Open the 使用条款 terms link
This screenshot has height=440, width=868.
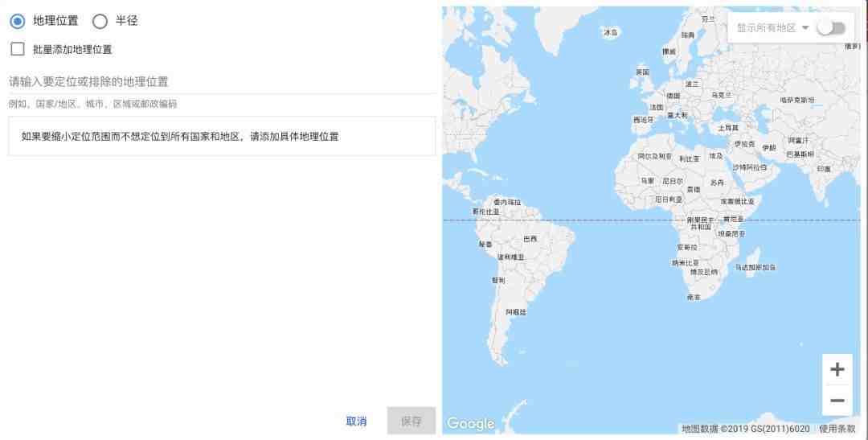(837, 429)
